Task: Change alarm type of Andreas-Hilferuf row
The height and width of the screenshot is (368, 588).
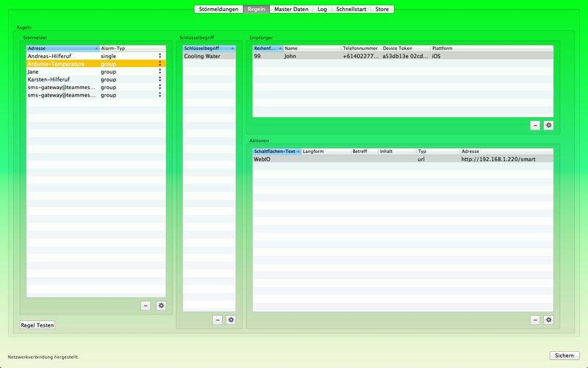Action: click(159, 56)
